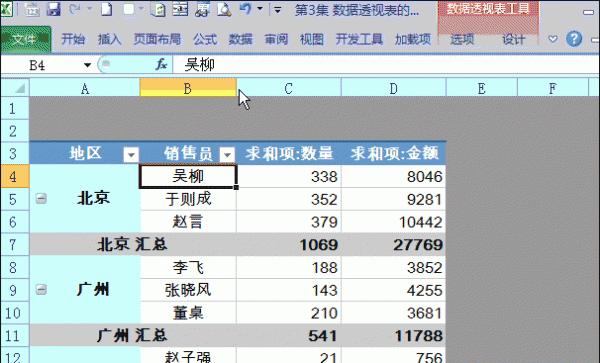
Task: Switch to the 视图 (View) tab
Action: (x=312, y=39)
